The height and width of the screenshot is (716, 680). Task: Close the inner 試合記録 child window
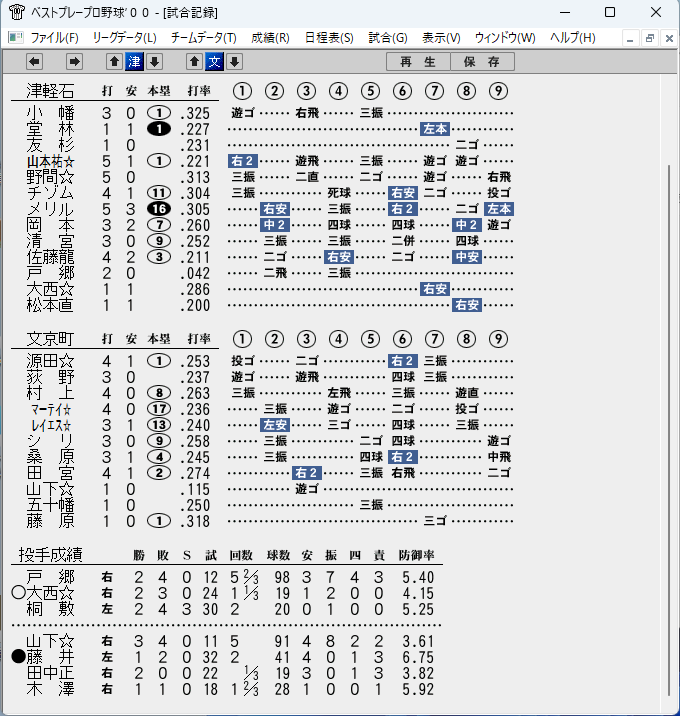point(669,38)
